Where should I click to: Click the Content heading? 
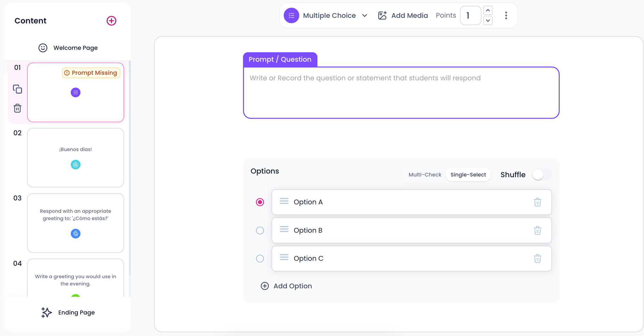31,21
